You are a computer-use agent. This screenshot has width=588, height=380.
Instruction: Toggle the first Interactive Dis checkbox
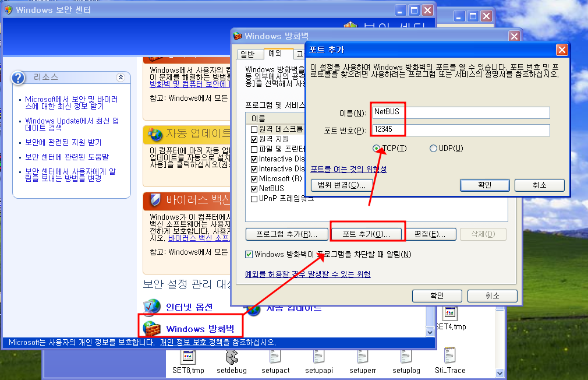254,159
